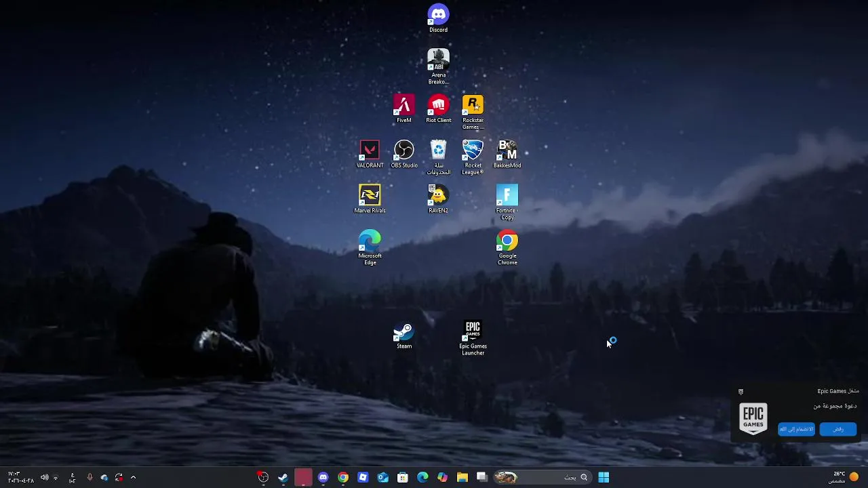868x488 pixels.
Task: Select the Steam desktop shortcut
Action: pos(404,335)
